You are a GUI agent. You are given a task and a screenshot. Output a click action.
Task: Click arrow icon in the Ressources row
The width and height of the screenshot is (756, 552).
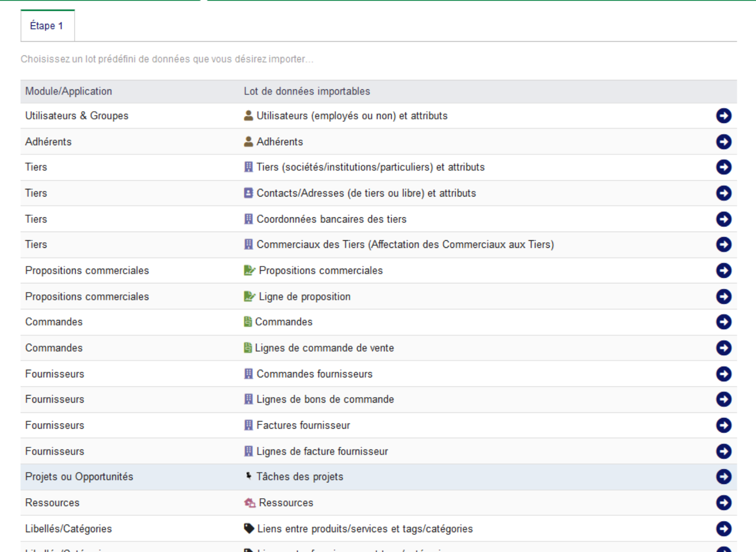tap(723, 502)
